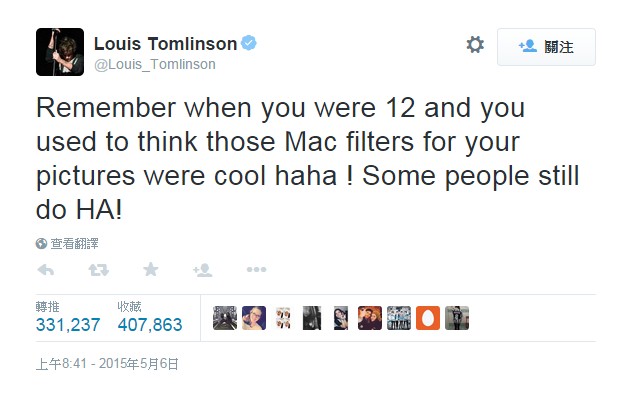Screen dimensions: 628x399
Task: Favorite the tweet with the star icon
Action: tap(151, 269)
